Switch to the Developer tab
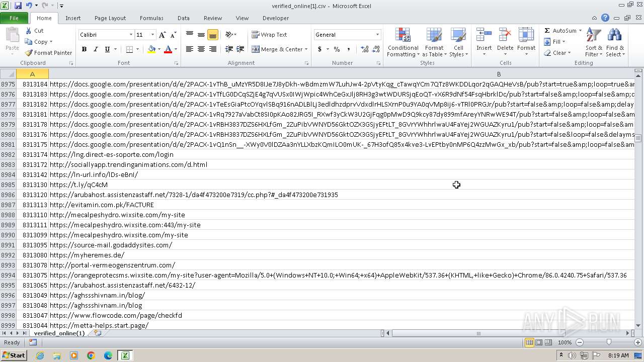This screenshot has width=644, height=362. point(276,18)
